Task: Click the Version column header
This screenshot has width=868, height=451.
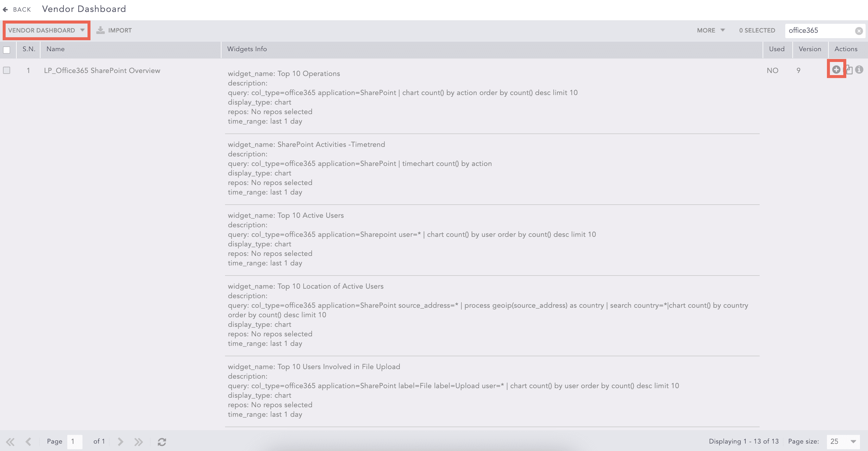Action: pos(810,49)
